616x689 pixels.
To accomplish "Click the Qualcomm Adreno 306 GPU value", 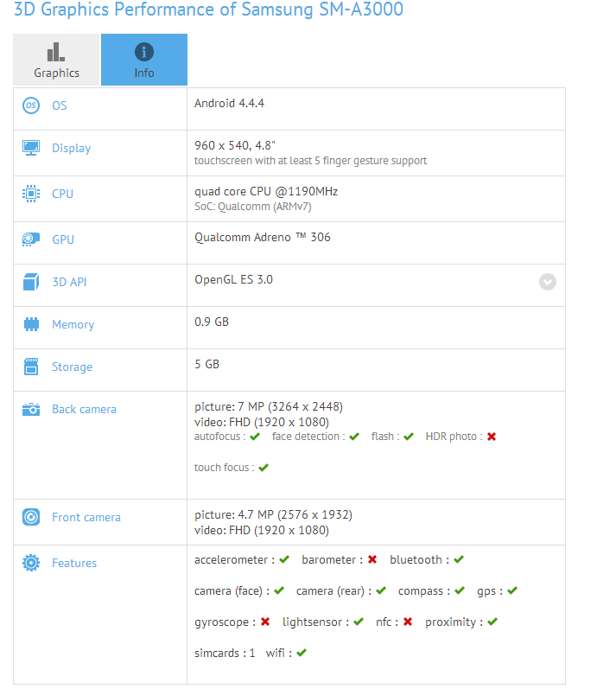I will [263, 237].
